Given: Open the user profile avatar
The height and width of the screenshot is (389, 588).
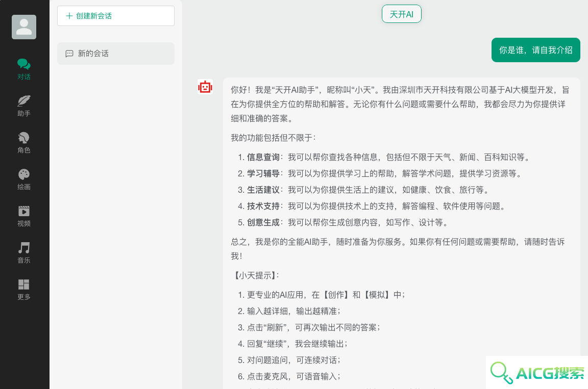Looking at the screenshot, I should 24,27.
